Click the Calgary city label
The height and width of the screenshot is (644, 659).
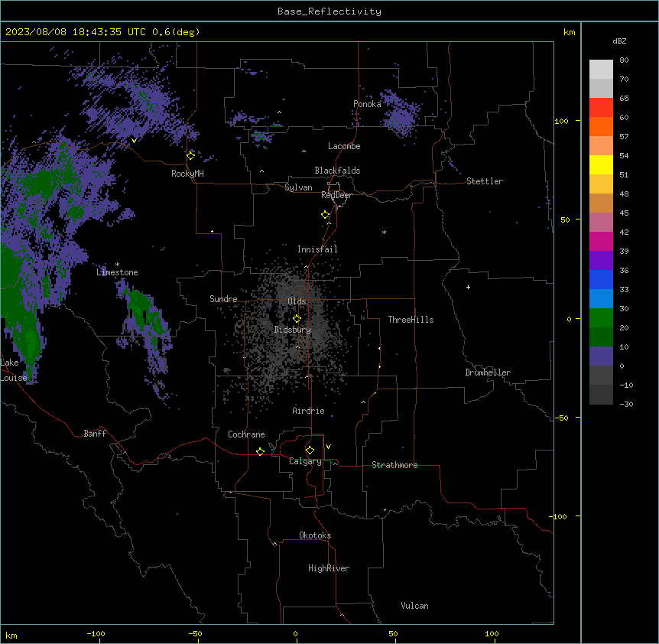click(x=305, y=461)
